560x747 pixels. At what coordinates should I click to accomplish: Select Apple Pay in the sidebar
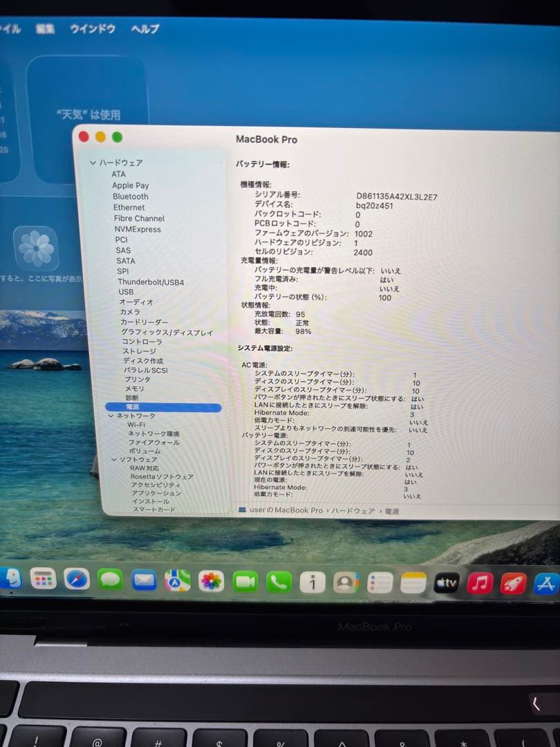point(131,185)
